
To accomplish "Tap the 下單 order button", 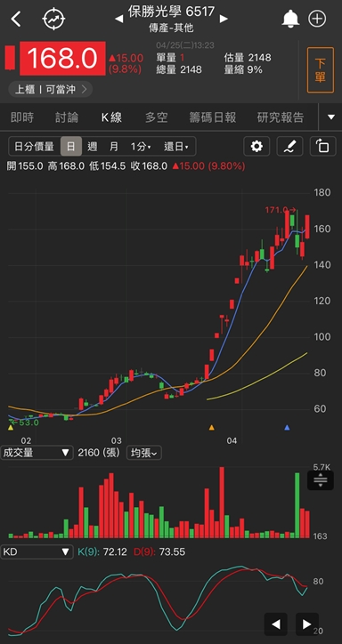I will [321, 70].
